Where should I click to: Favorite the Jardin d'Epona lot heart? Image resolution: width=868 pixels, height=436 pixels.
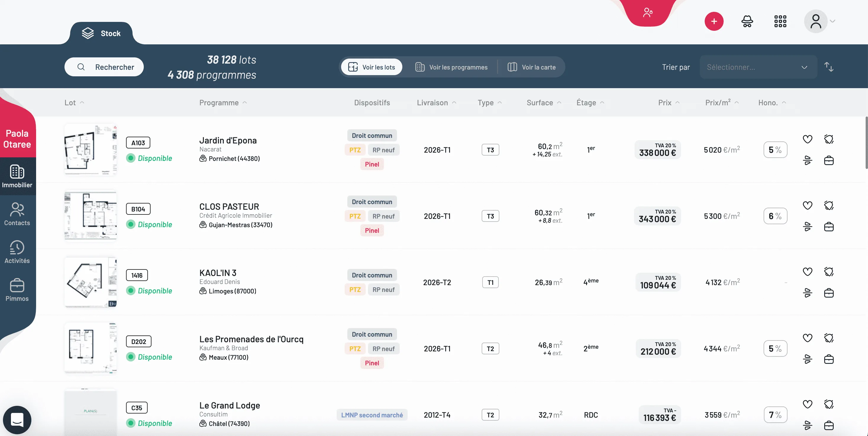click(x=807, y=139)
